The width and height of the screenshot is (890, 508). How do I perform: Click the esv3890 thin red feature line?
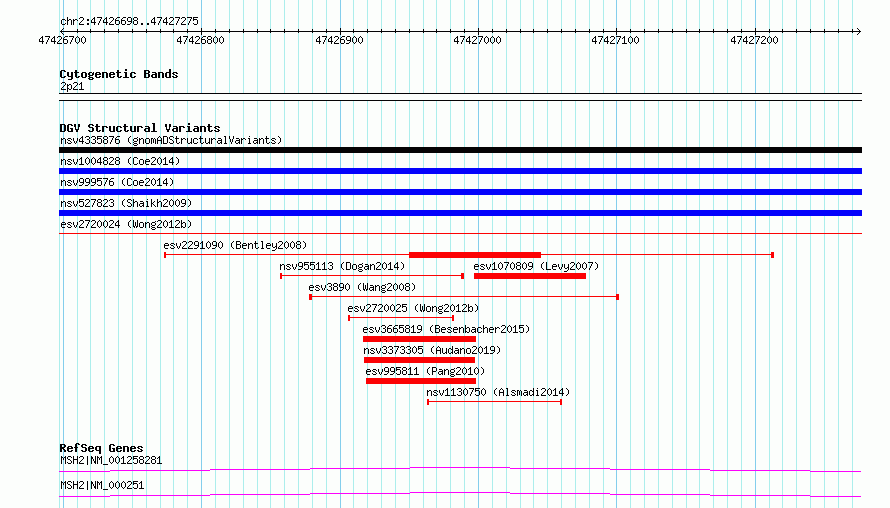(464, 297)
